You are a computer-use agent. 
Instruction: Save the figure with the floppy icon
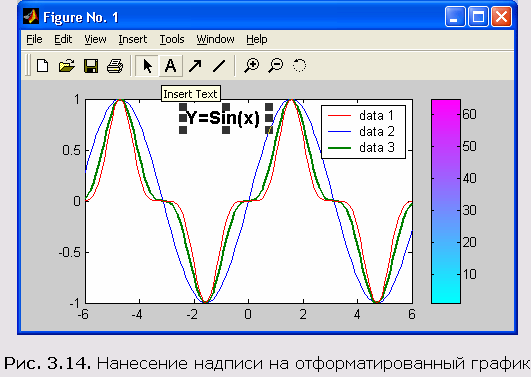coord(91,66)
